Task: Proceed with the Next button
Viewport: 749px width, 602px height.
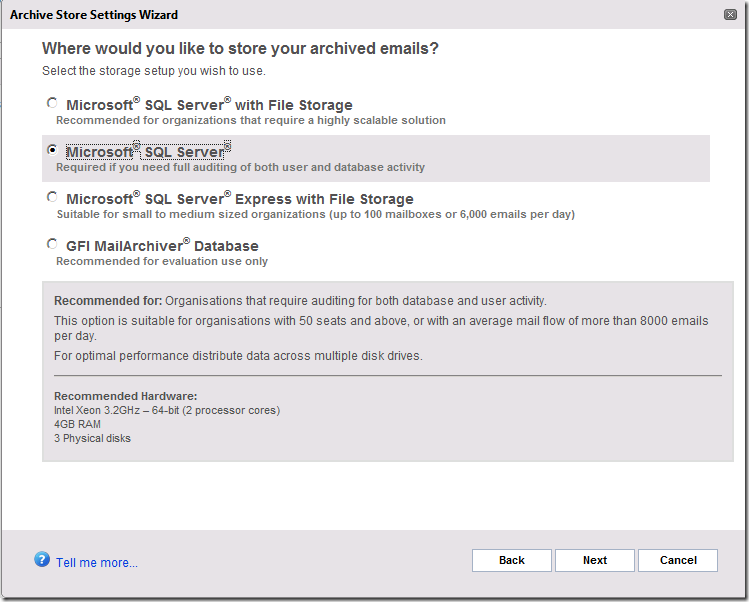Action: tap(595, 560)
